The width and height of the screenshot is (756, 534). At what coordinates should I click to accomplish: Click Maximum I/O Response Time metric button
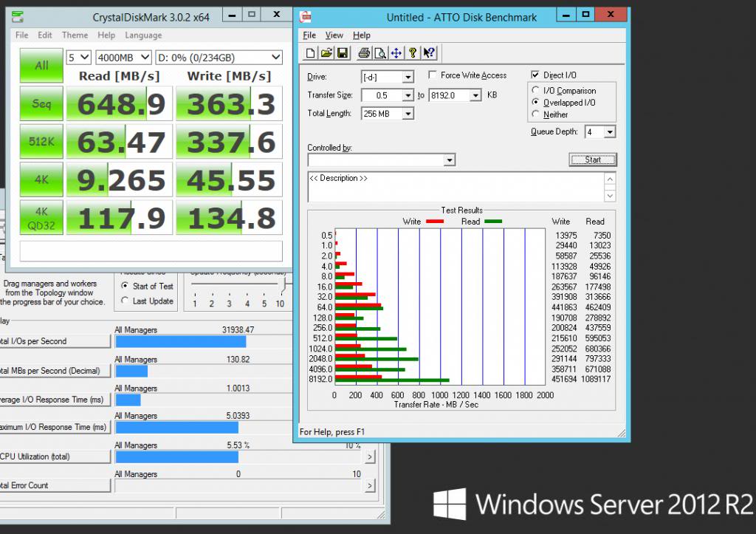(x=55, y=427)
